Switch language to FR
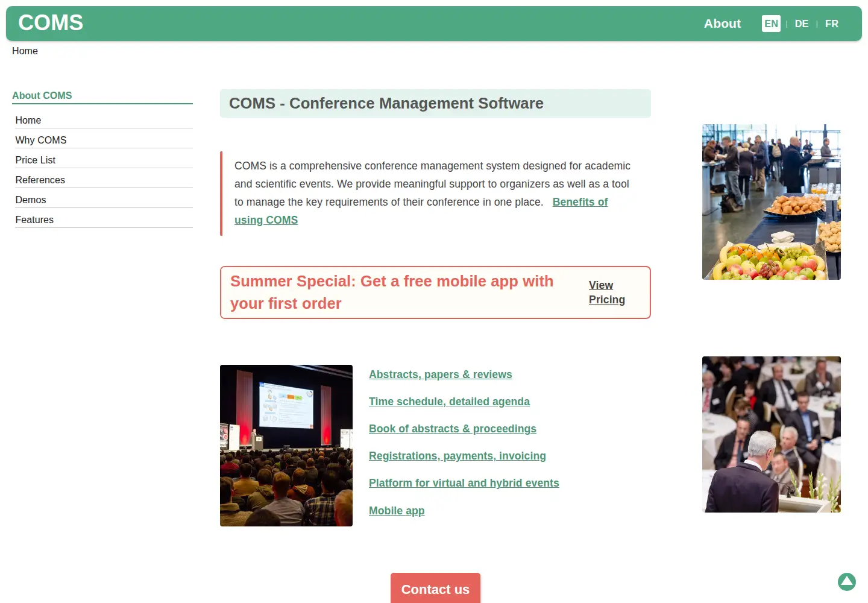Viewport: 868px width, 603px height. pyautogui.click(x=832, y=24)
